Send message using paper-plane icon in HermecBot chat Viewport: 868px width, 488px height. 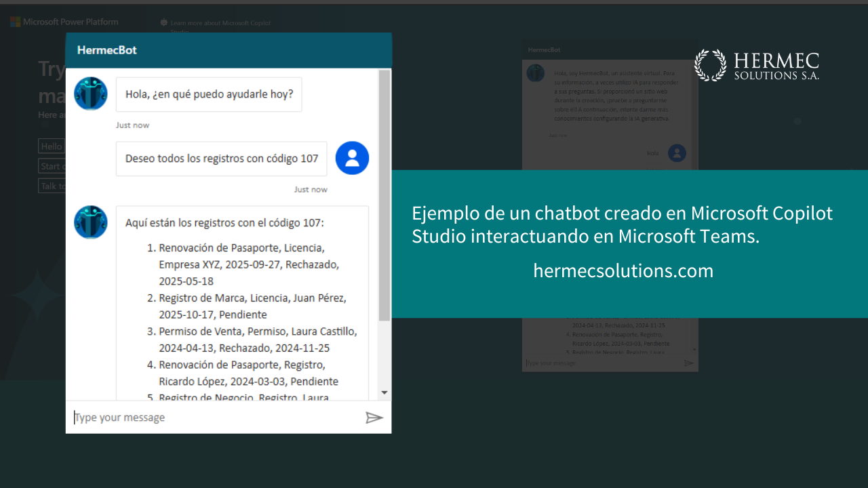pos(374,418)
